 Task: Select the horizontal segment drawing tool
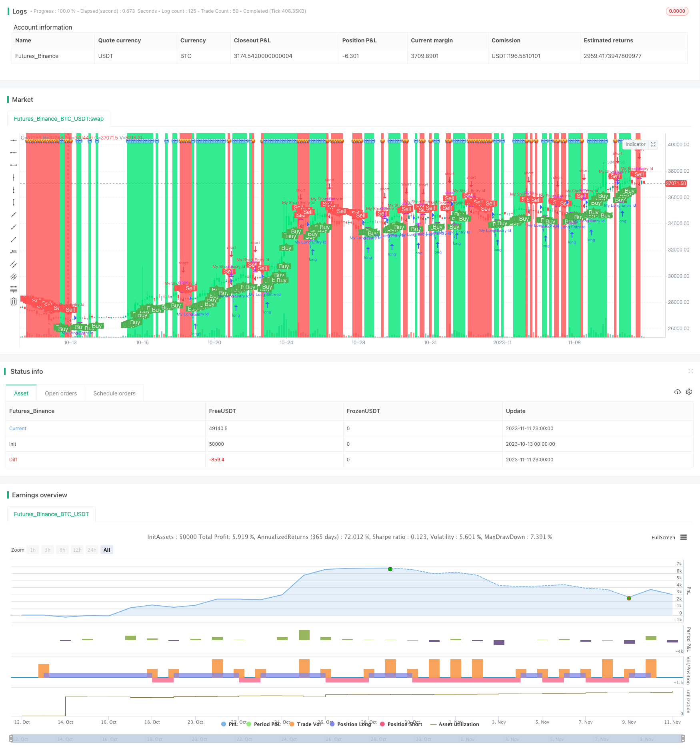coord(14,165)
